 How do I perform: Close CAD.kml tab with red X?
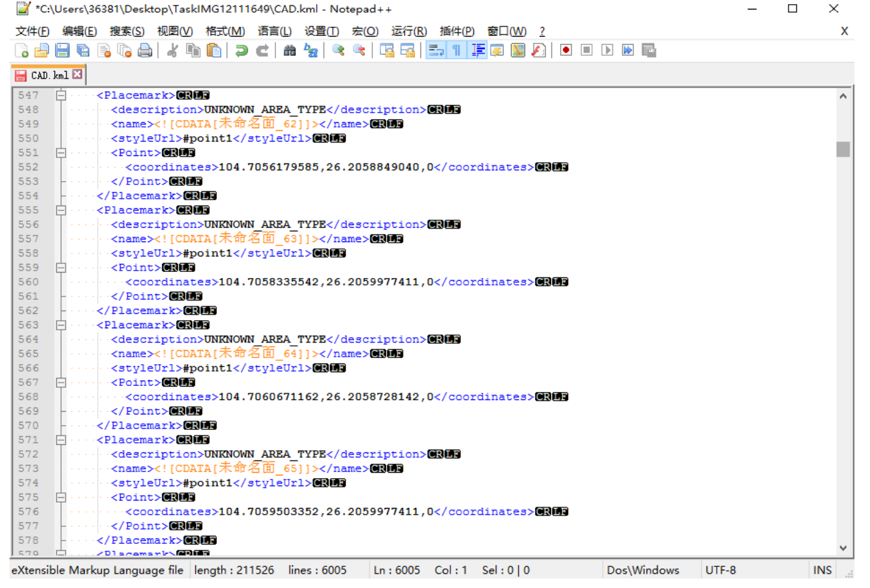(x=77, y=74)
